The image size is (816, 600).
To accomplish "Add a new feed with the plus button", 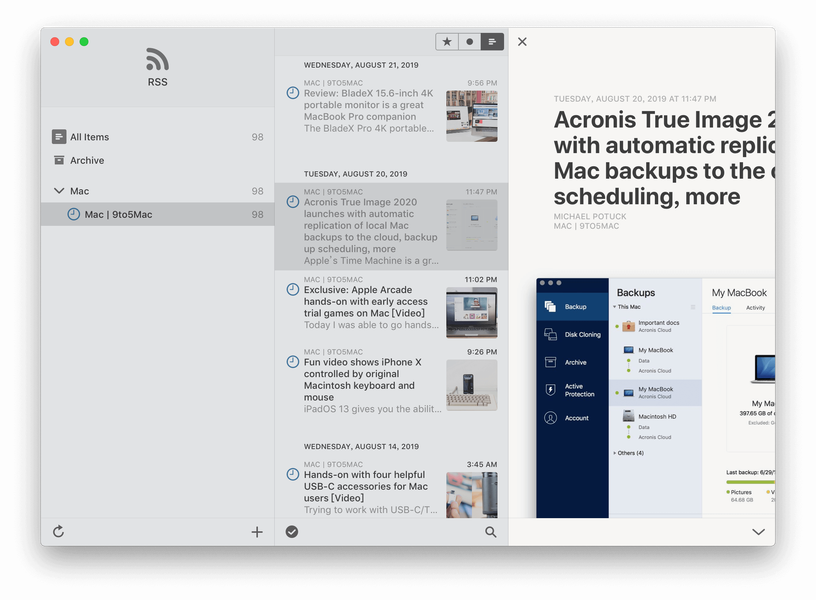I will point(257,532).
